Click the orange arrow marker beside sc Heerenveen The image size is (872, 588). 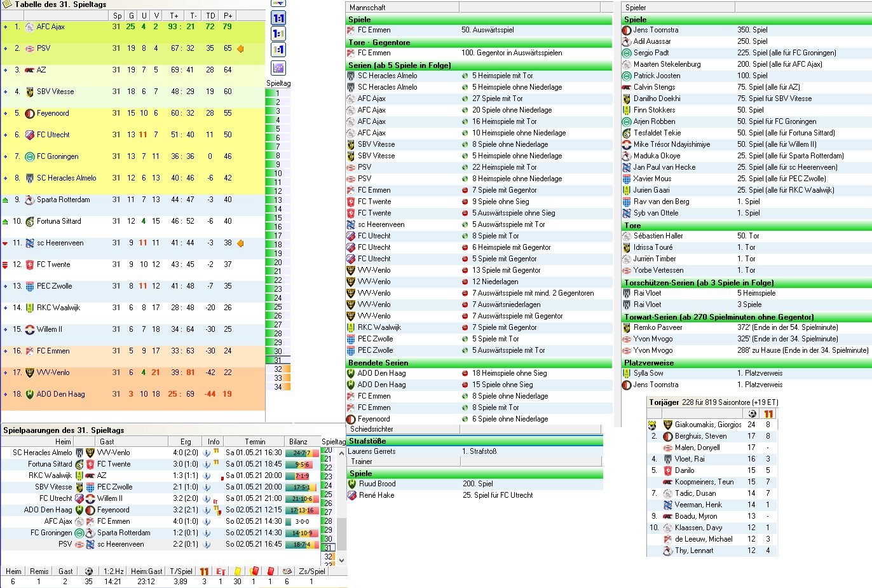[x=240, y=243]
